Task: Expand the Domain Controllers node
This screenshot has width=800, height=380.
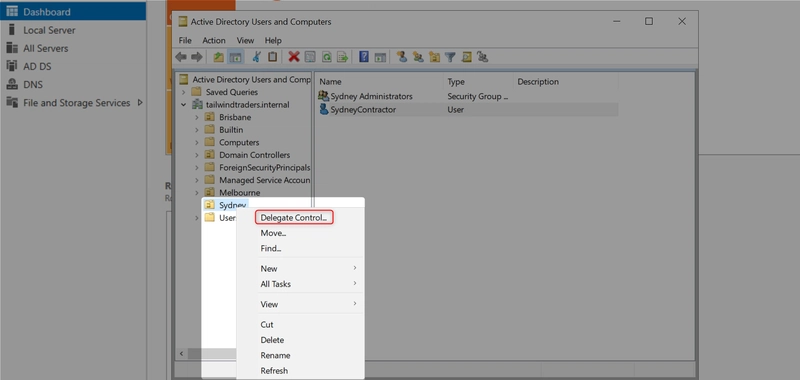Action: [x=197, y=155]
